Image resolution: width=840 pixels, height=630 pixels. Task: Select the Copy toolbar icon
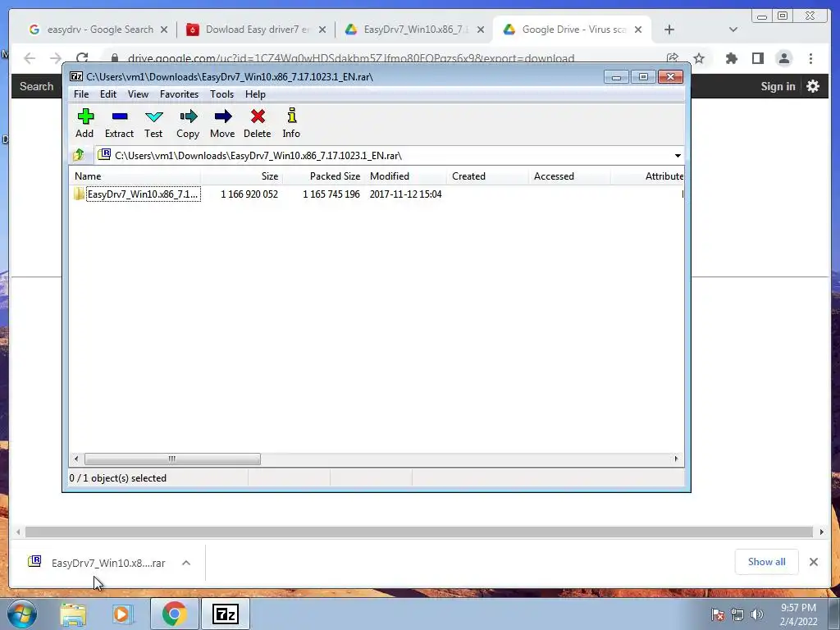pos(188,123)
